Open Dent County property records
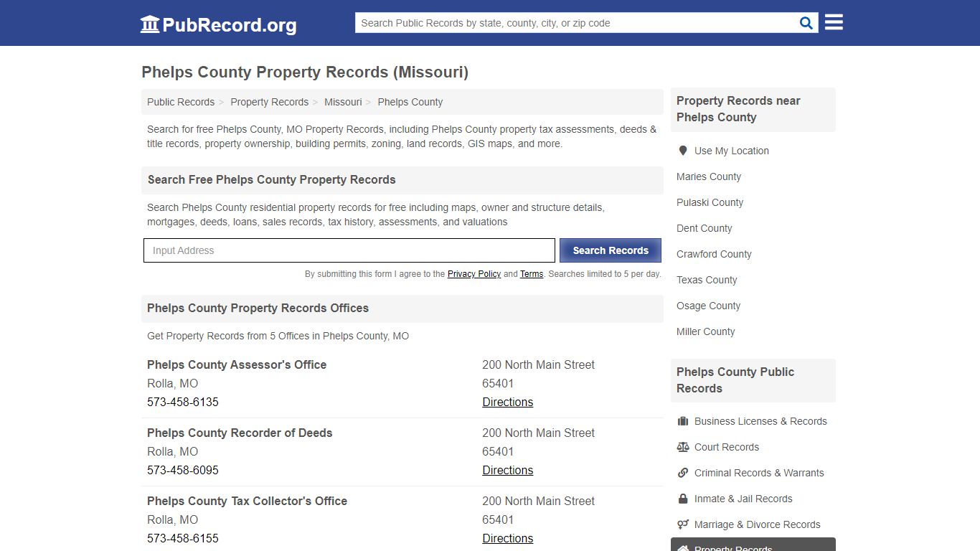Screen dimensions: 980x551 705,228
